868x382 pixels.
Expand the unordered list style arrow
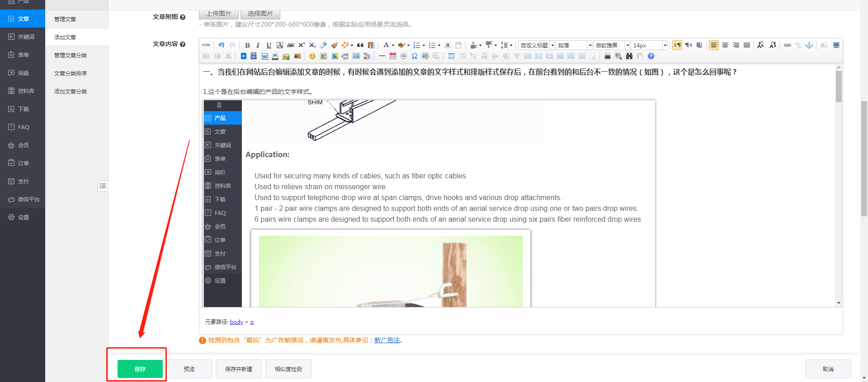439,45
